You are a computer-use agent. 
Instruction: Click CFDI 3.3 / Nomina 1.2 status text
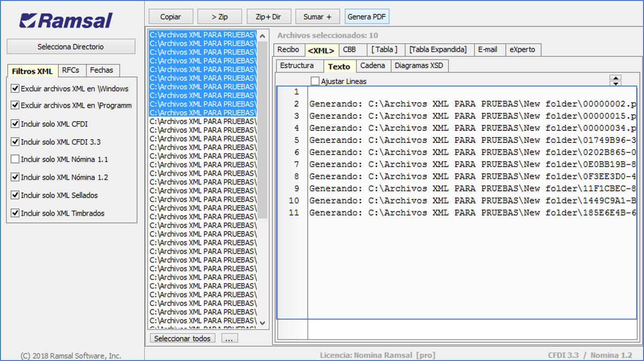click(590, 355)
